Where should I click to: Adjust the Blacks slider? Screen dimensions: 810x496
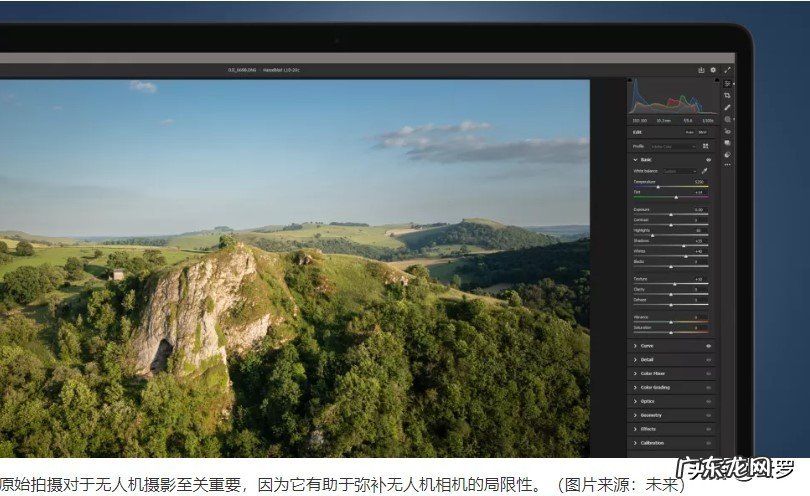(671, 267)
